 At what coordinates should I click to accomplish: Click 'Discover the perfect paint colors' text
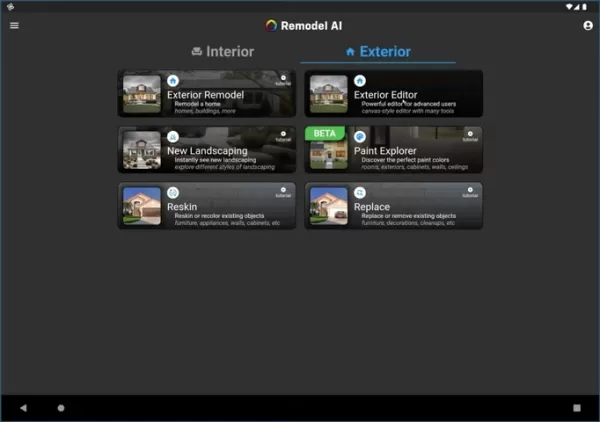click(x=405, y=160)
